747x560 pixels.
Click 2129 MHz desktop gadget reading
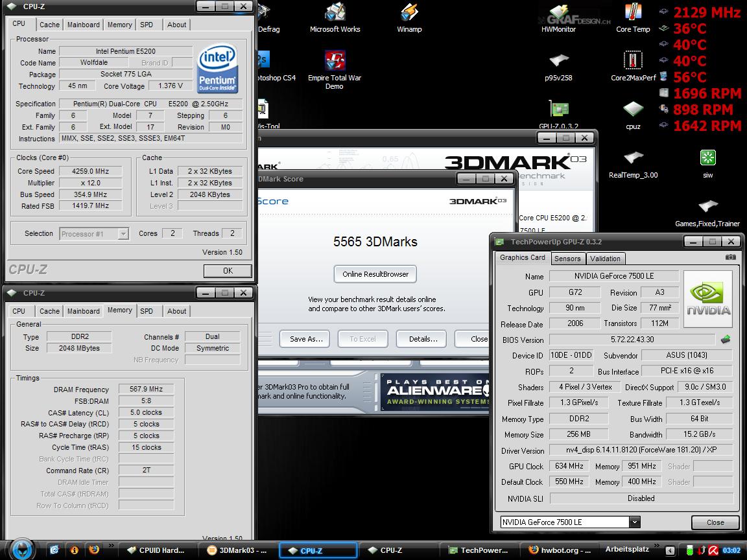point(707,12)
